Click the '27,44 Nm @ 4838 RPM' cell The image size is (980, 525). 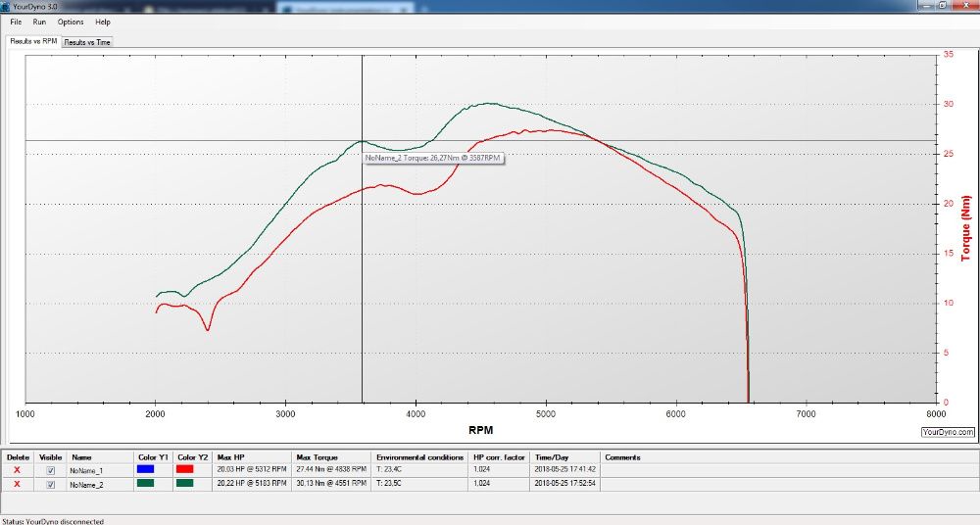(x=331, y=469)
